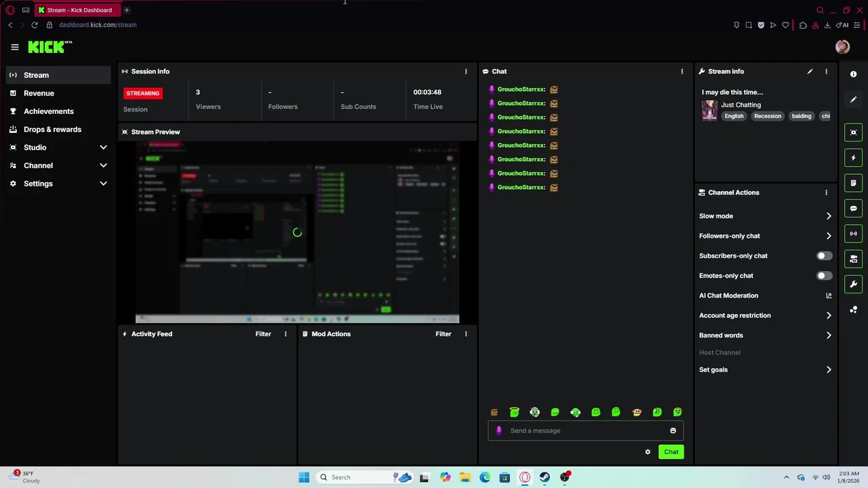Click in the Send a message field
The width and height of the screenshot is (868, 488).
click(585, 431)
